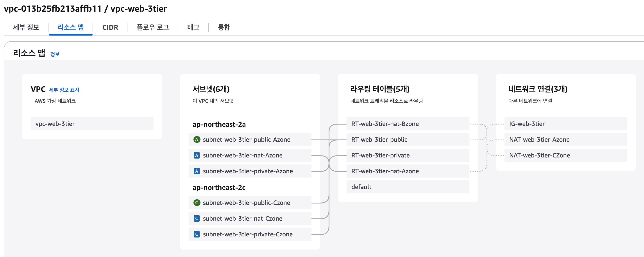Open the 정보 link beside 리소스 맵
This screenshot has height=257, width=644.
55,54
